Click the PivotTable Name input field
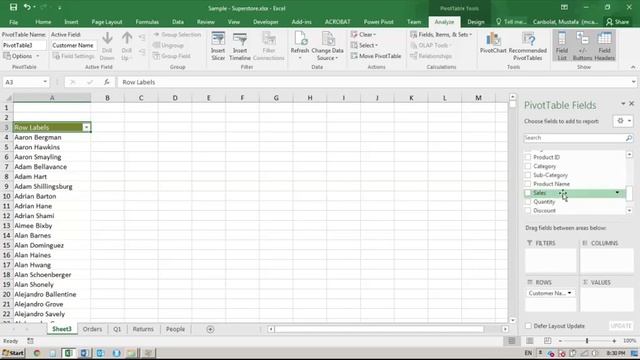 point(24,45)
